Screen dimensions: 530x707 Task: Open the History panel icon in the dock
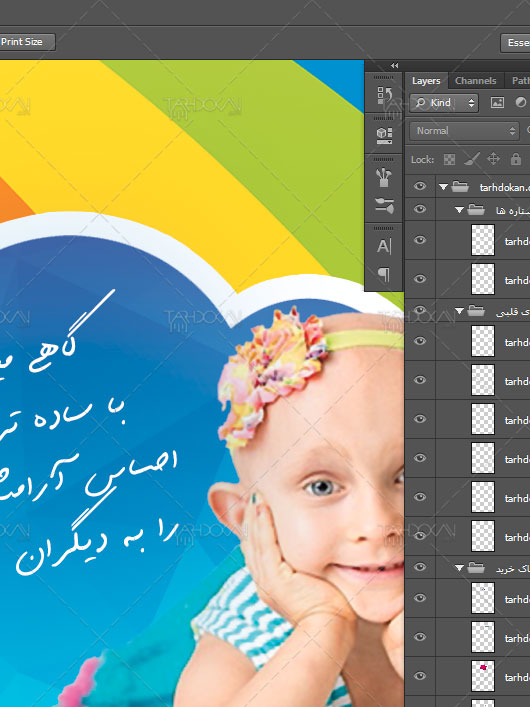tap(384, 96)
